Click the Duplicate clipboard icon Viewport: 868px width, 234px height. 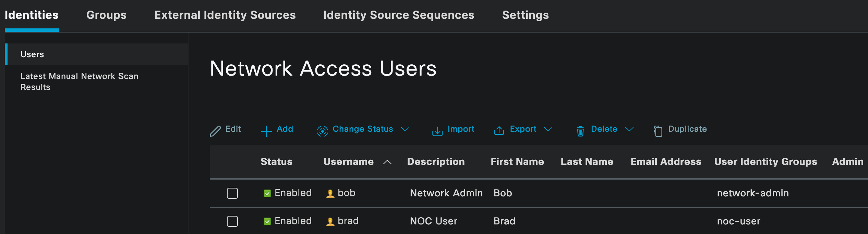[x=658, y=131]
